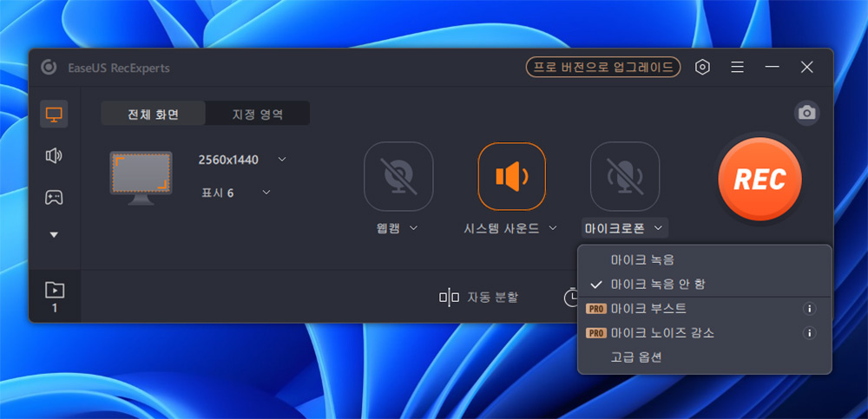Select the 지정 영역 tab

point(258,114)
